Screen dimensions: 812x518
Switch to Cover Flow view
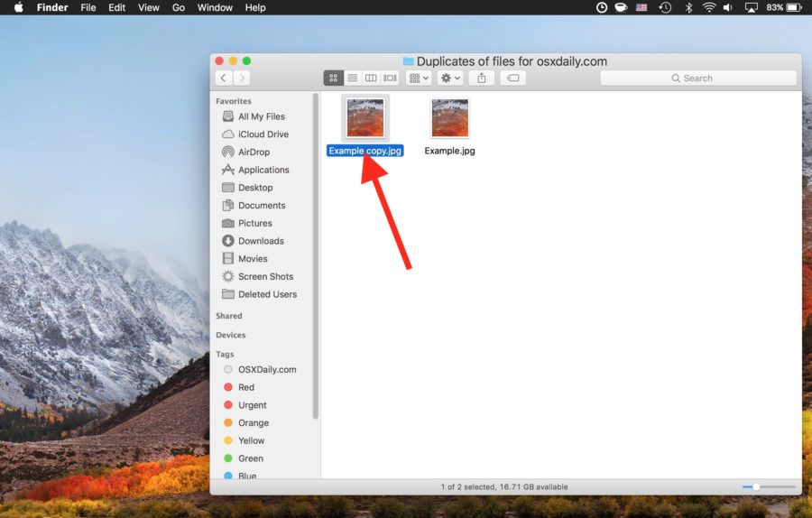390,79
